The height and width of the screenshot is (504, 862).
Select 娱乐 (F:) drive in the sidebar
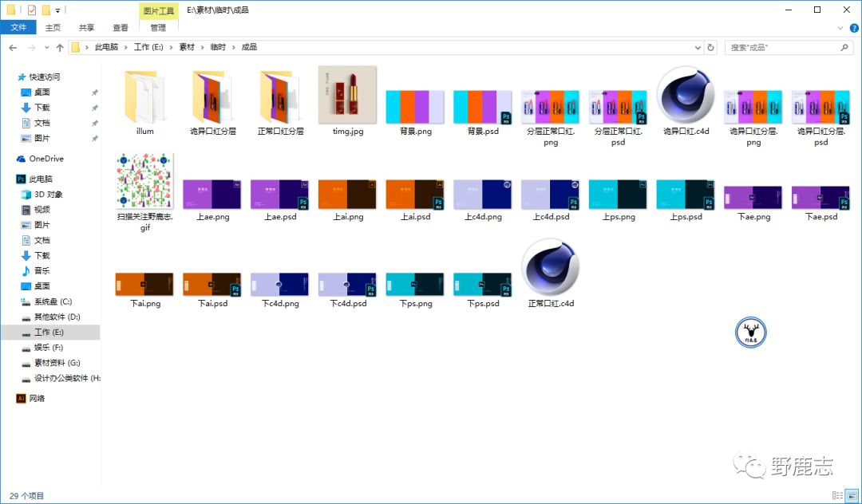48,348
